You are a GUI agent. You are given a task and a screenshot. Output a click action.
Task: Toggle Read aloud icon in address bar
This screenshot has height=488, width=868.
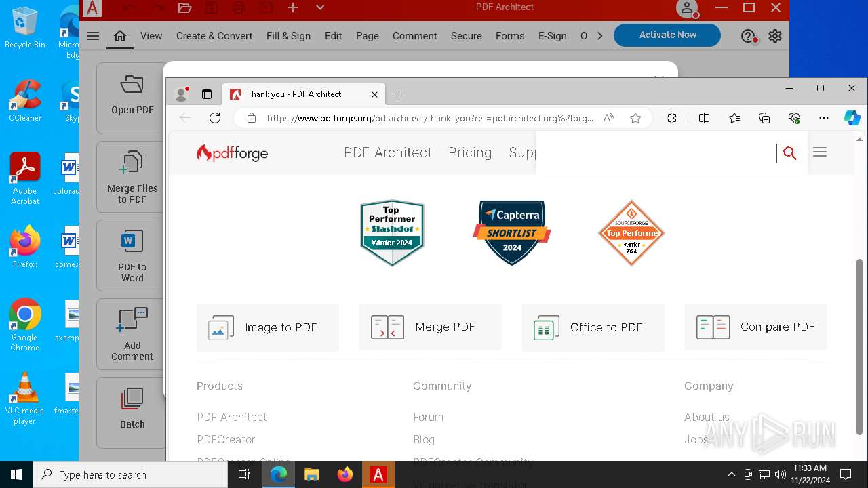point(609,118)
